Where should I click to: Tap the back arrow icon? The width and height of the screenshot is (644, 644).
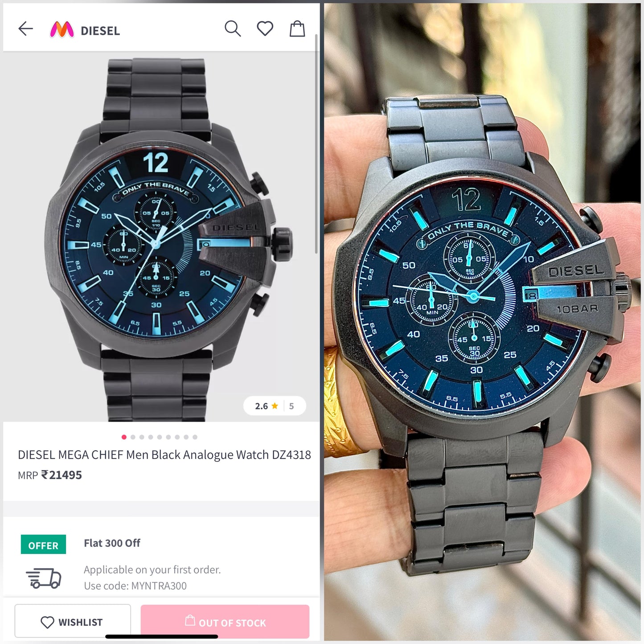click(x=26, y=29)
